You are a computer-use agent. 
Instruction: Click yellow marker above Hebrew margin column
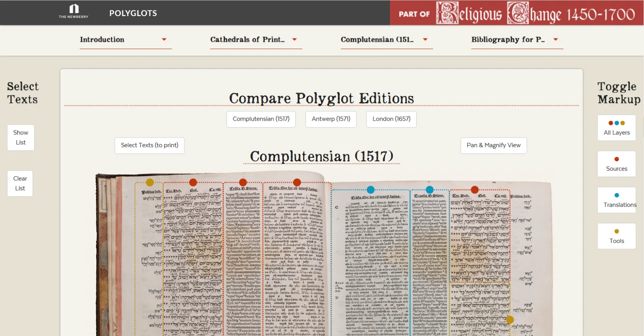tap(150, 182)
